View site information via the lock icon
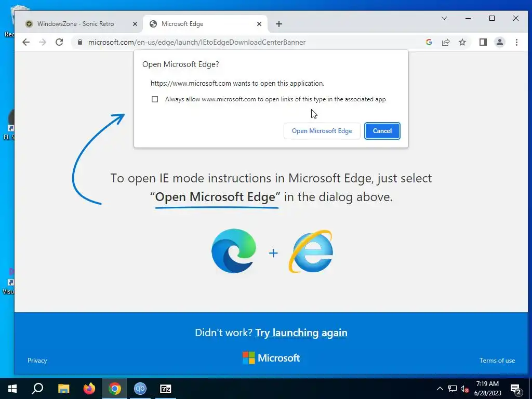This screenshot has height=399, width=532. (79, 42)
